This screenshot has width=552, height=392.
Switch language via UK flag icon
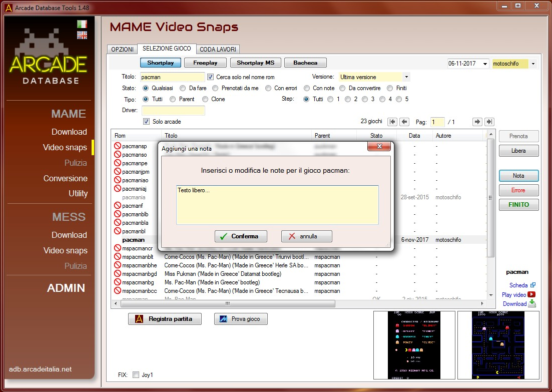point(82,35)
